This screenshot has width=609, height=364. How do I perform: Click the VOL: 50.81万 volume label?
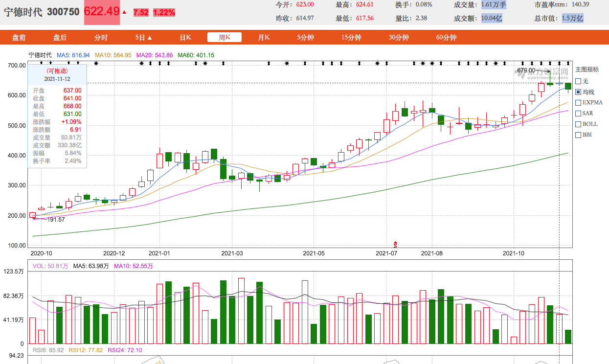pyautogui.click(x=50, y=266)
